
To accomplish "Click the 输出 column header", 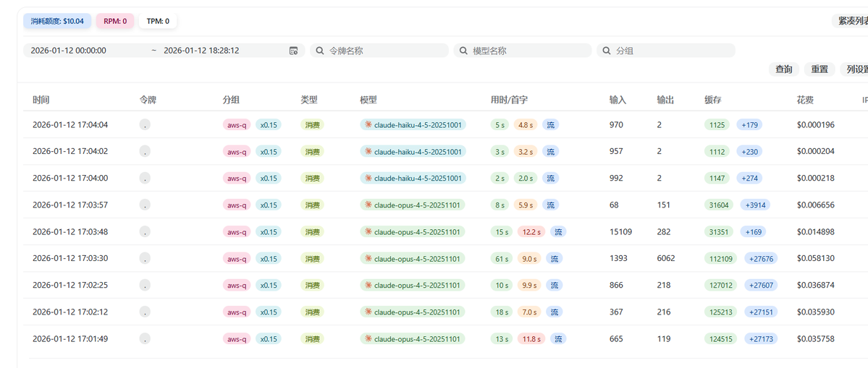I will (665, 100).
